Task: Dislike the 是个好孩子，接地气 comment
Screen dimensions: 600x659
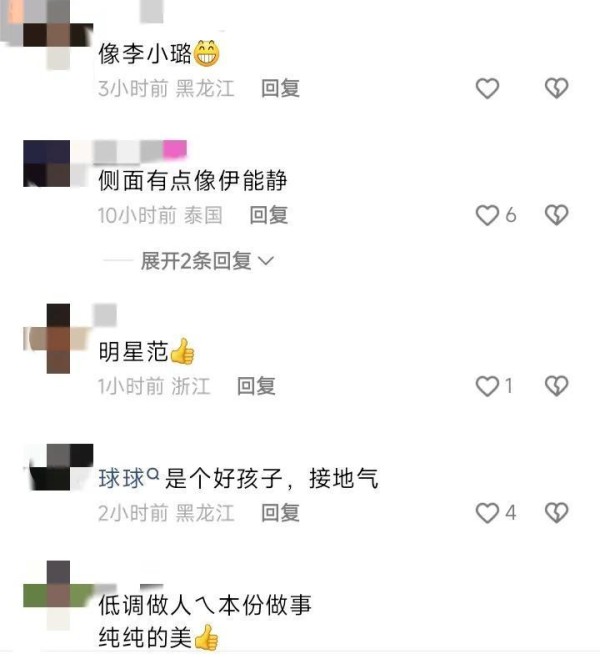Action: click(556, 513)
